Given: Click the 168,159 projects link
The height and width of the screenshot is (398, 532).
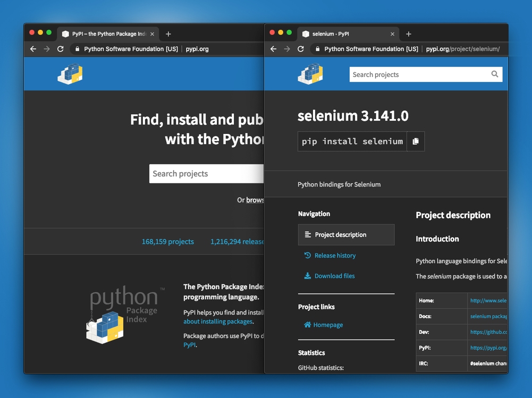Looking at the screenshot, I should coord(168,242).
